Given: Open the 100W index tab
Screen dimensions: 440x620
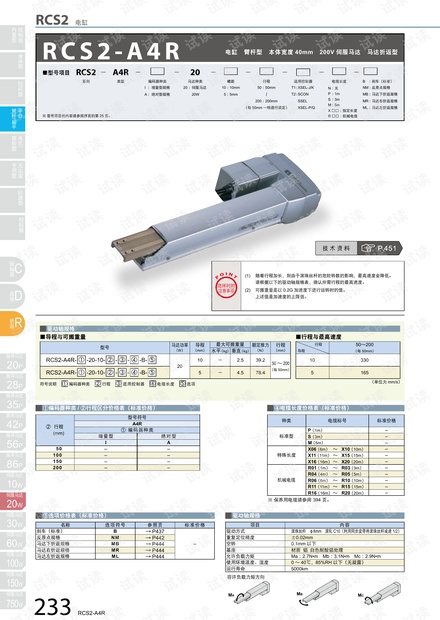Looking at the screenshot, I should pos(13,561).
